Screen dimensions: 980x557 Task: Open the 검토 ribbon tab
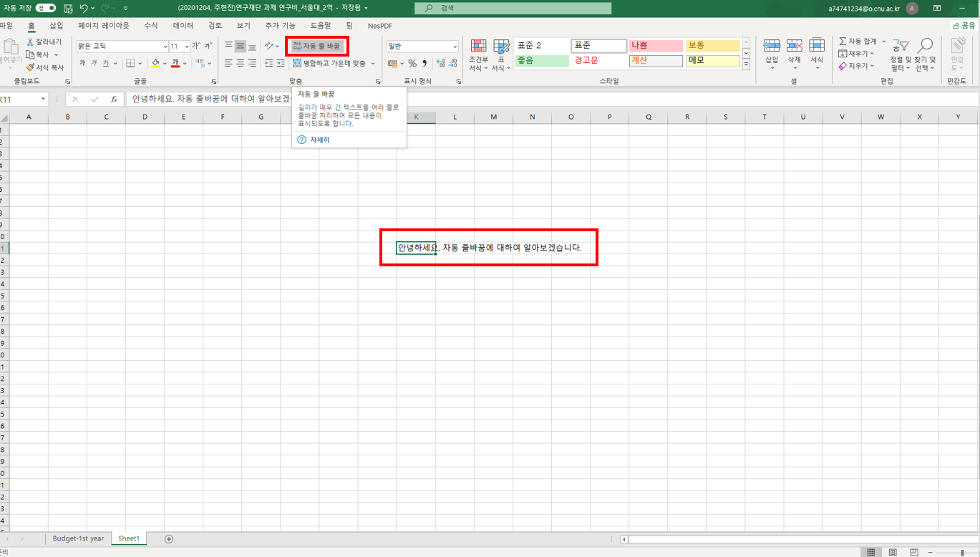pos(215,26)
